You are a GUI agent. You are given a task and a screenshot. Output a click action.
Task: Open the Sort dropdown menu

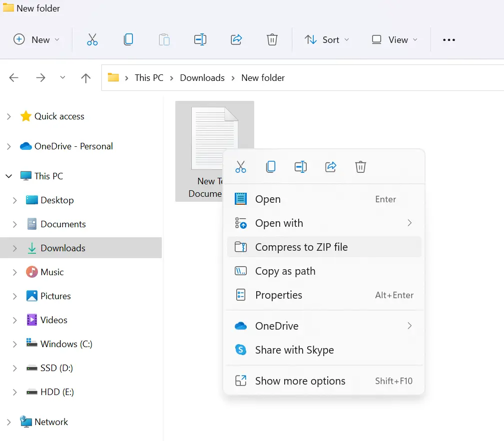[x=327, y=40]
